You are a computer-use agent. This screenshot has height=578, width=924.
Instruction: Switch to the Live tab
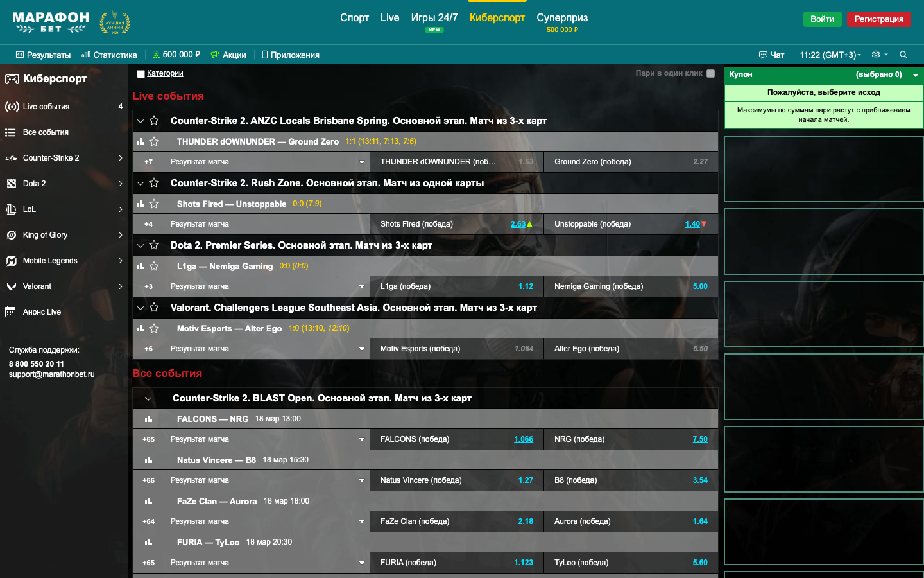389,18
